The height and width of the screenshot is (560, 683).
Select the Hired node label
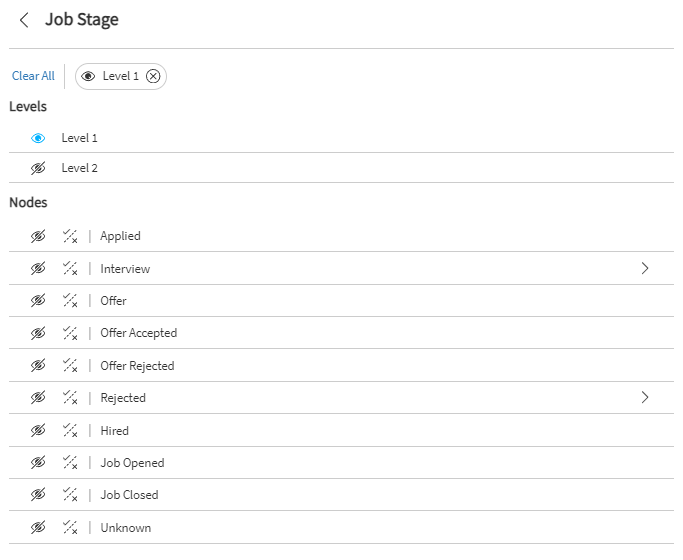tap(114, 431)
